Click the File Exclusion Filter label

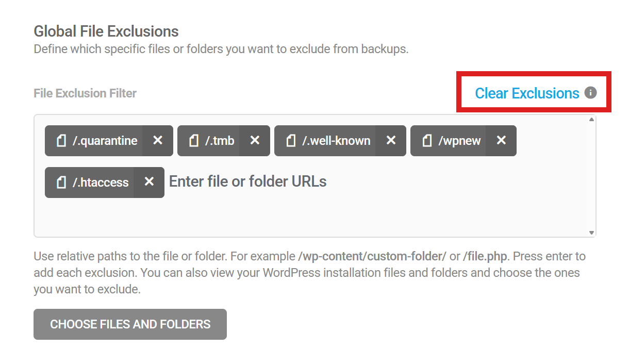(x=85, y=93)
